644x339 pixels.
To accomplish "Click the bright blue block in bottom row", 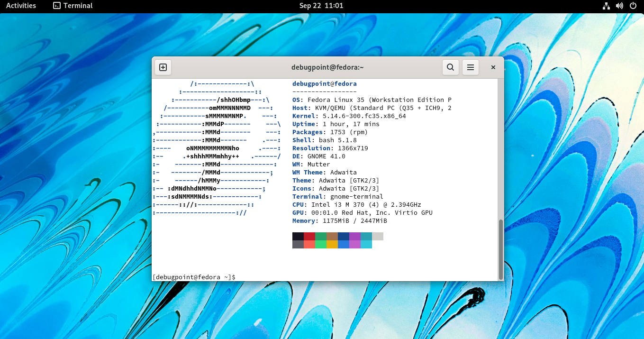I will (x=344, y=245).
